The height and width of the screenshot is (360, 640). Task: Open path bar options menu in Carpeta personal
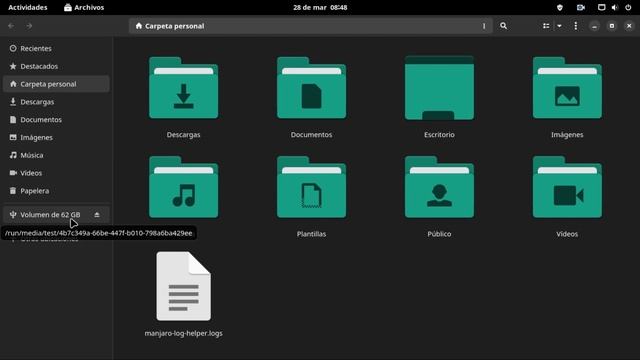(x=484, y=26)
